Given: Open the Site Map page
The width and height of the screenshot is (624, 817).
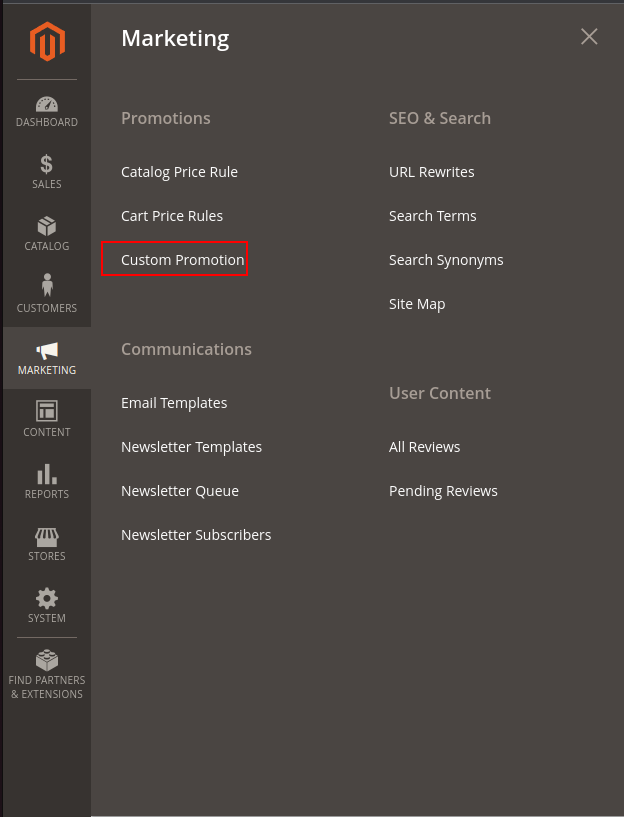Looking at the screenshot, I should [417, 303].
